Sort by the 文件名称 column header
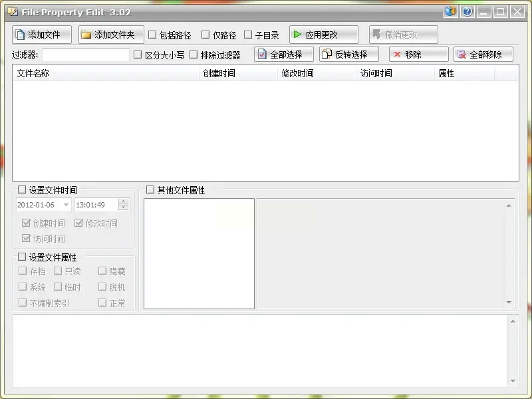The height and width of the screenshot is (399, 532). click(x=106, y=73)
